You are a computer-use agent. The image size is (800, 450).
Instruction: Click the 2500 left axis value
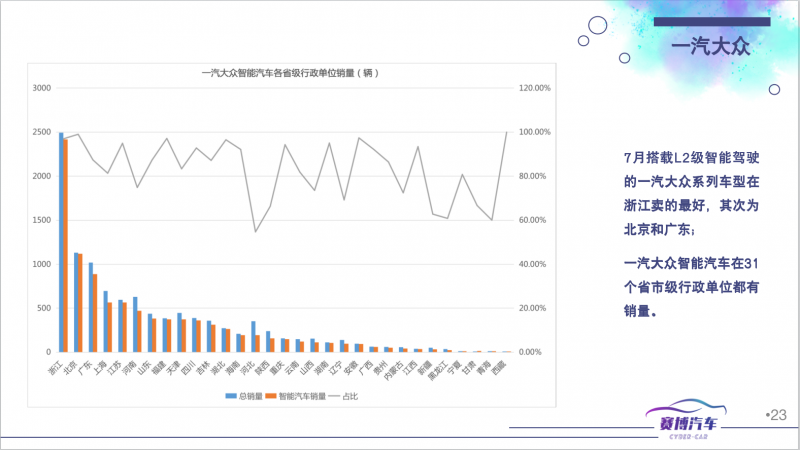(x=42, y=132)
